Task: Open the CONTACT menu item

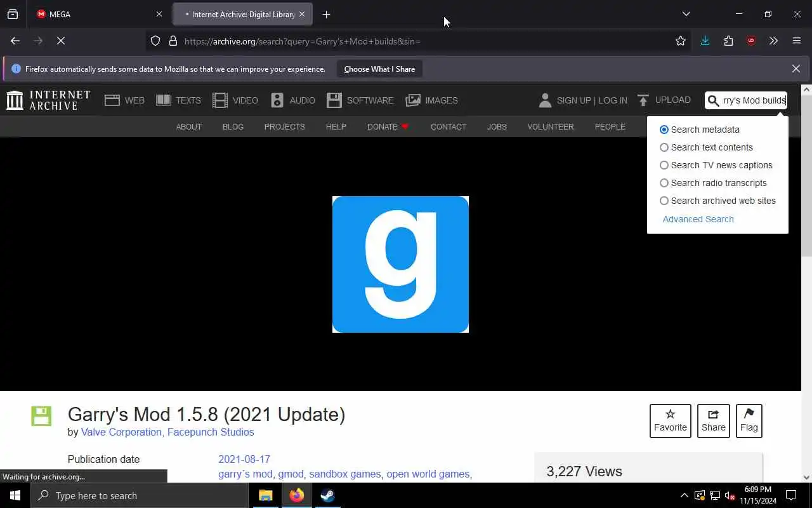Action: (x=448, y=126)
